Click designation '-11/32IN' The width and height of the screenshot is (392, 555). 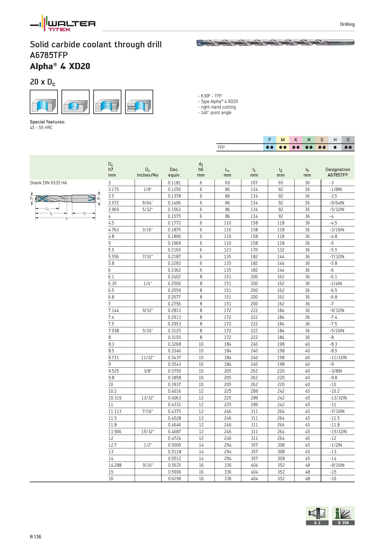[338, 358]
